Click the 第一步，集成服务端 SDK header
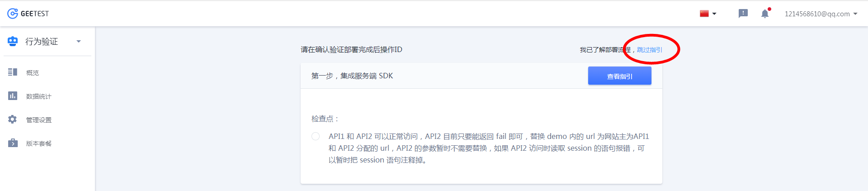Image resolution: width=868 pixels, height=191 pixels. (x=352, y=76)
